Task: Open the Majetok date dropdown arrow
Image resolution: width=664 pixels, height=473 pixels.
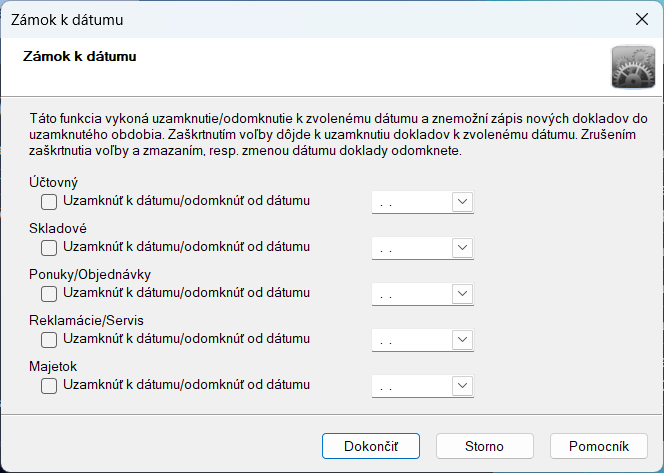Action: click(x=462, y=386)
